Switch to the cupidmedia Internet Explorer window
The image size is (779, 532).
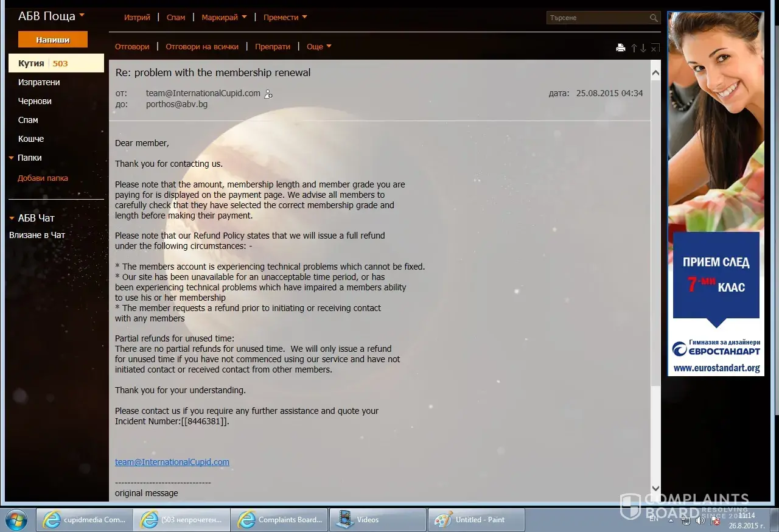pos(83,520)
